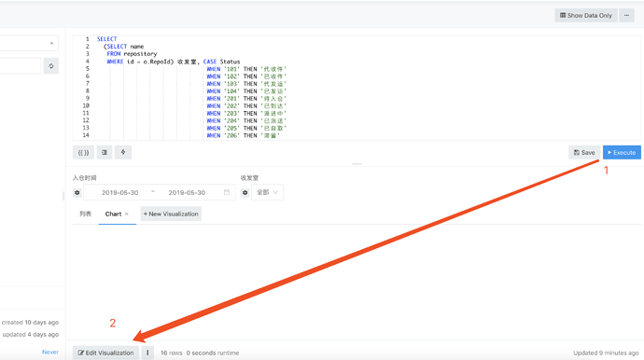Close the Chart tab with x
Image resolution: width=644 pixels, height=360 pixels.
click(127, 214)
